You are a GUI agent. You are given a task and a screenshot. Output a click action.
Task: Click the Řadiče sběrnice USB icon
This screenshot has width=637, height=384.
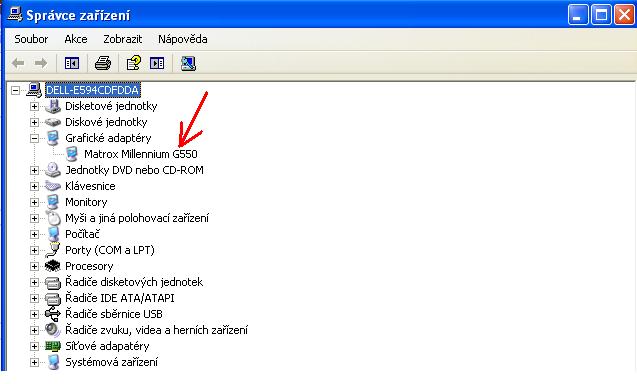(x=53, y=314)
